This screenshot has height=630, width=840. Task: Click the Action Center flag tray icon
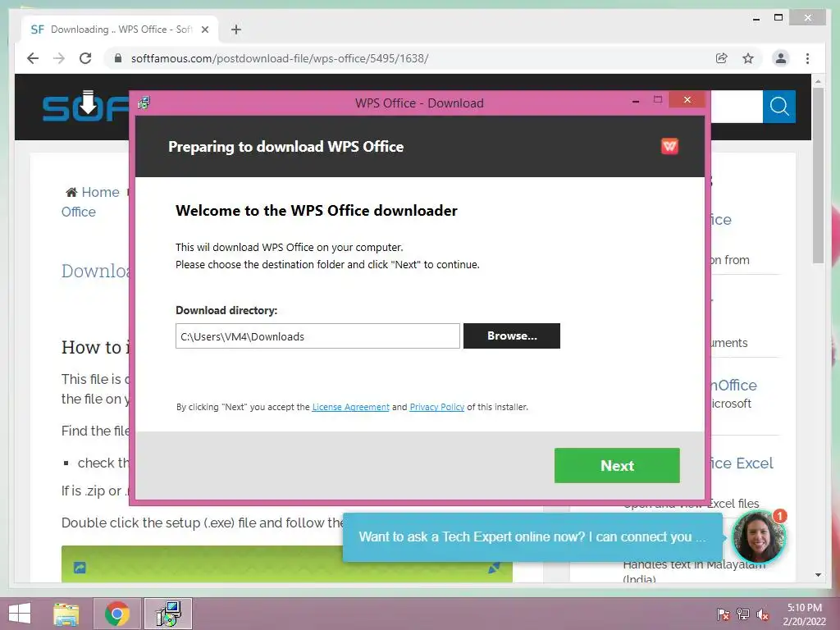(x=724, y=614)
